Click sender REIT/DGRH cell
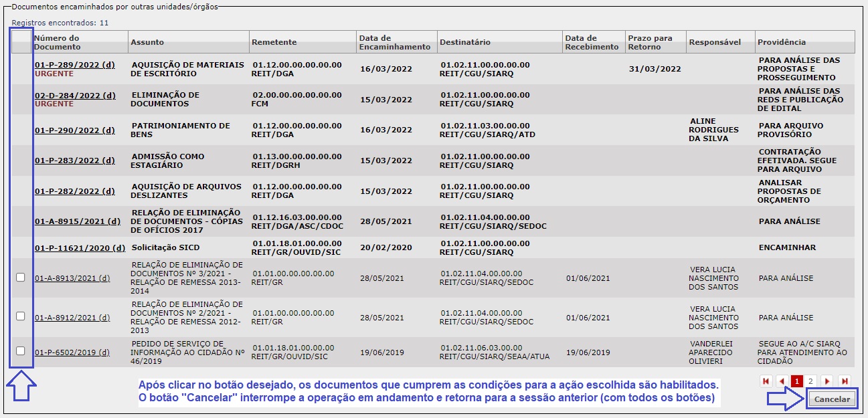 [x=296, y=161]
